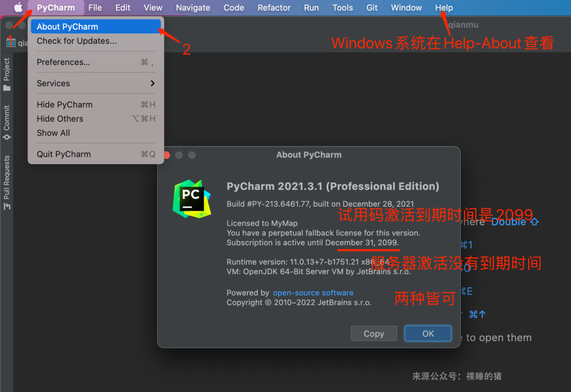Choose Hide Others
This screenshot has height=392, width=571.
pyautogui.click(x=96, y=119)
